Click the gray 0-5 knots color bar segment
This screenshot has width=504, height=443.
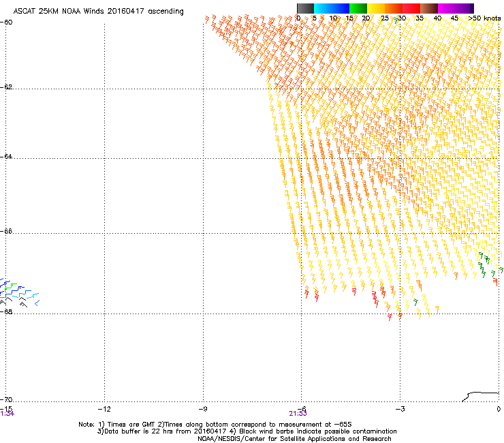point(305,8)
